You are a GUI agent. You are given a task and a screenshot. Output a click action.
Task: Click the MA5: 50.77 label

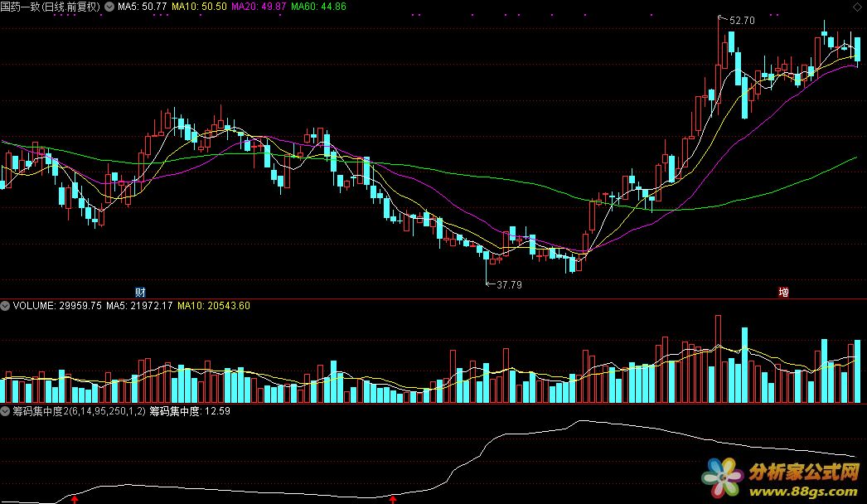[x=142, y=7]
